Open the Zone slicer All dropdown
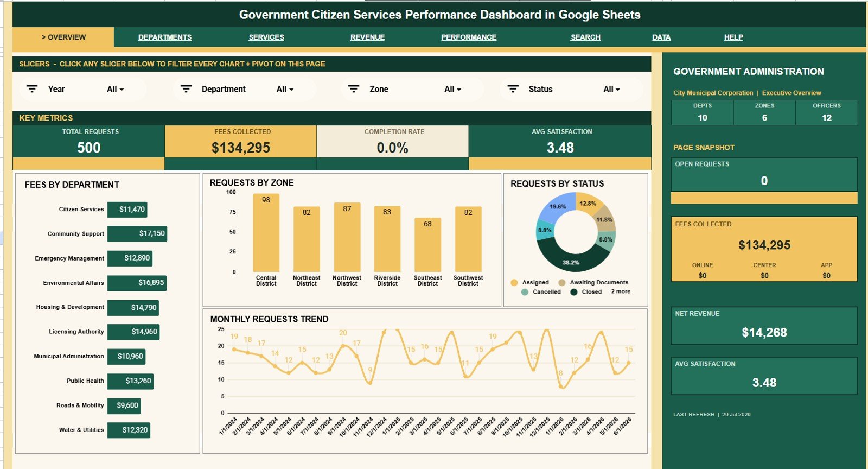This screenshot has height=469, width=868. coord(452,89)
